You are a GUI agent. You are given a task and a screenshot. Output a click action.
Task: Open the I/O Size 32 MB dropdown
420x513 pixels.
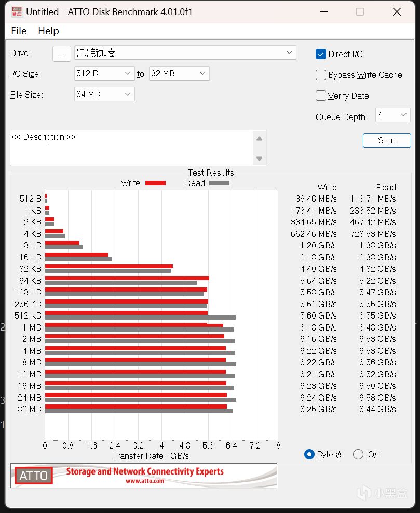pos(179,73)
